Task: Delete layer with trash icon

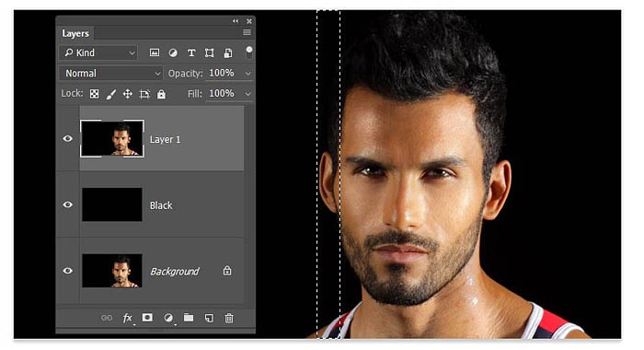Action: 229,318
